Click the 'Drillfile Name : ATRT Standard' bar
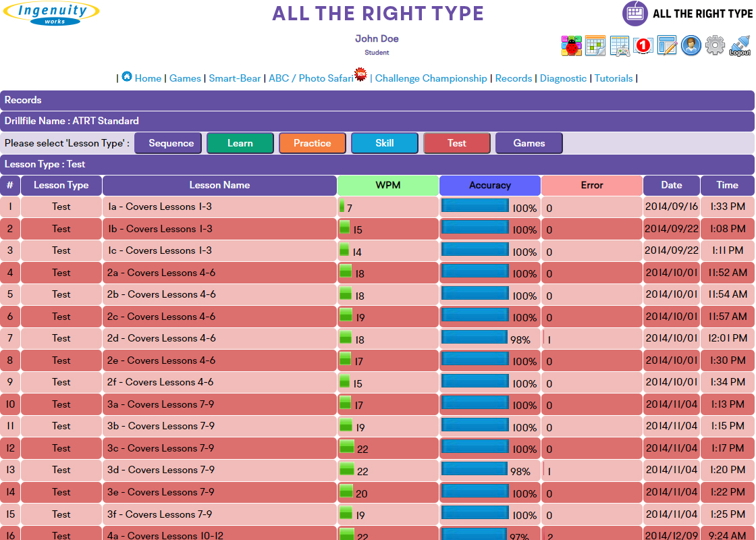Viewport: 756px width, 540px height. [x=377, y=121]
